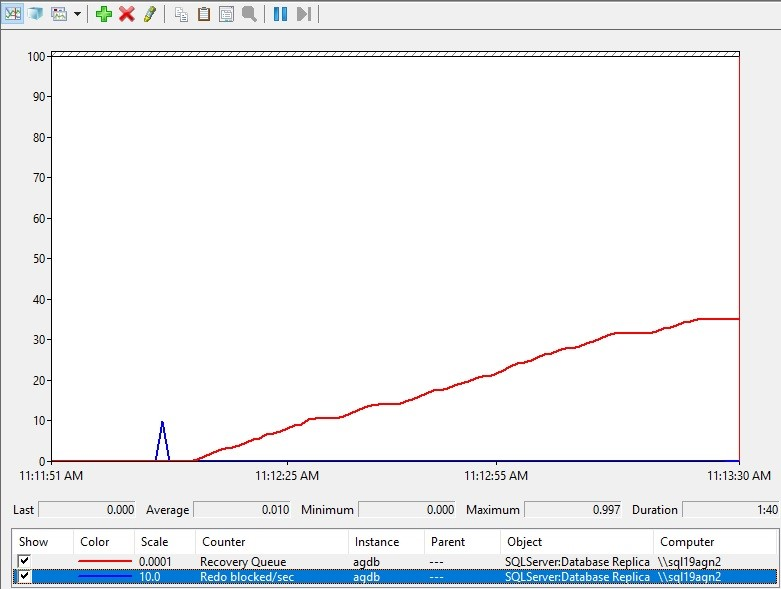The width and height of the screenshot is (781, 589).
Task: Click the Copy Properties icon
Action: click(x=181, y=14)
